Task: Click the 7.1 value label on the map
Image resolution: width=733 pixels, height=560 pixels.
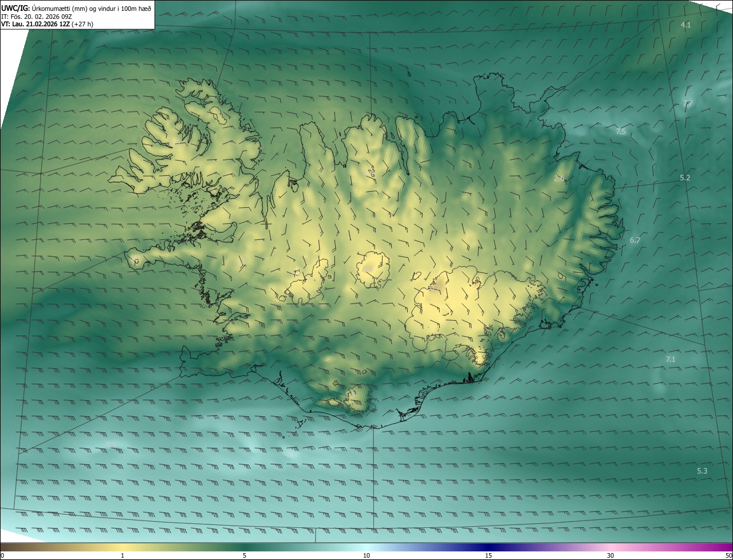Action: pyautogui.click(x=671, y=360)
